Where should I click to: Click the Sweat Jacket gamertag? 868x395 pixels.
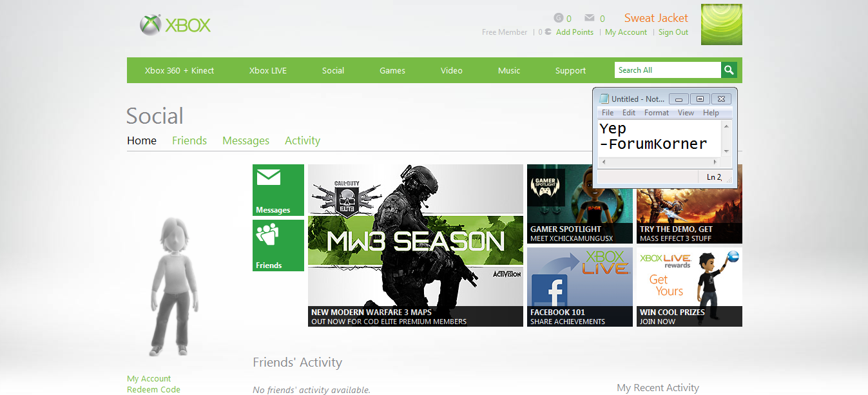coord(656,18)
